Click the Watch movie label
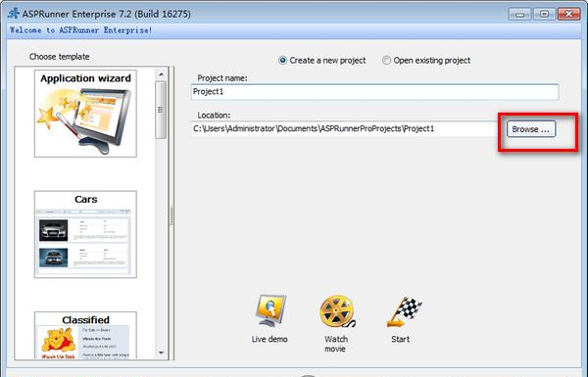Viewport: 588px width, 377px height. (x=336, y=344)
